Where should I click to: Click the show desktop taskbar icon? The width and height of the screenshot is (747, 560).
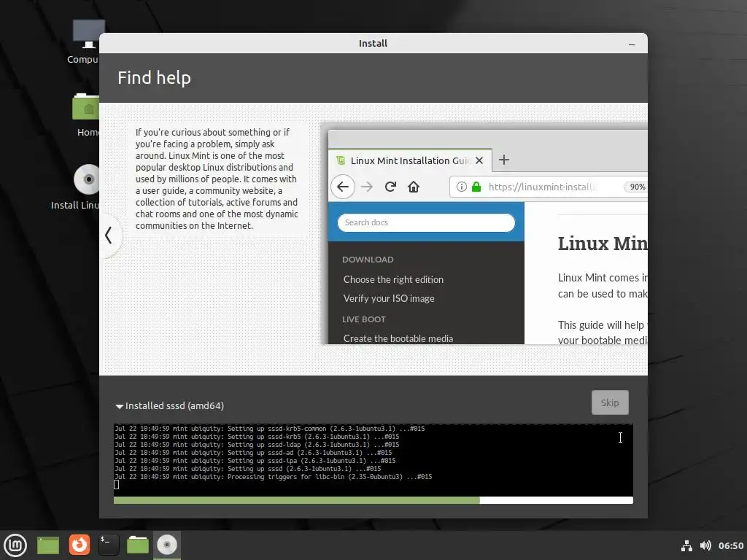48,545
